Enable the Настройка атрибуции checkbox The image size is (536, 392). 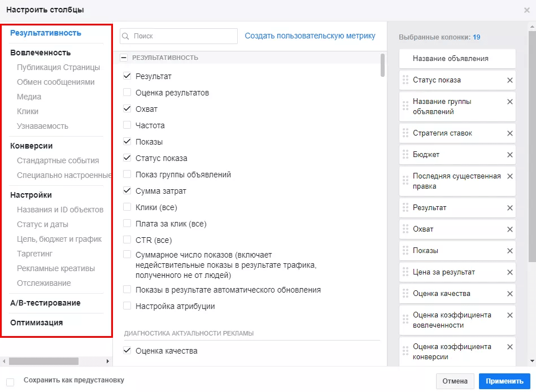click(x=127, y=306)
